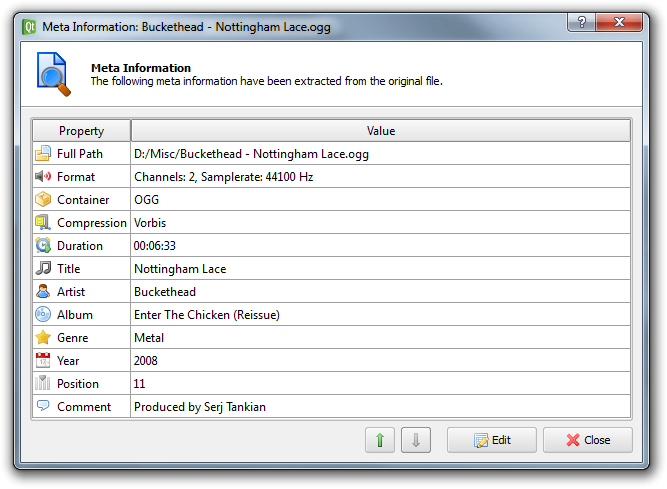Viewport: 667px width, 489px height.
Task: Click the speaker icon beside Format
Action: click(x=43, y=177)
